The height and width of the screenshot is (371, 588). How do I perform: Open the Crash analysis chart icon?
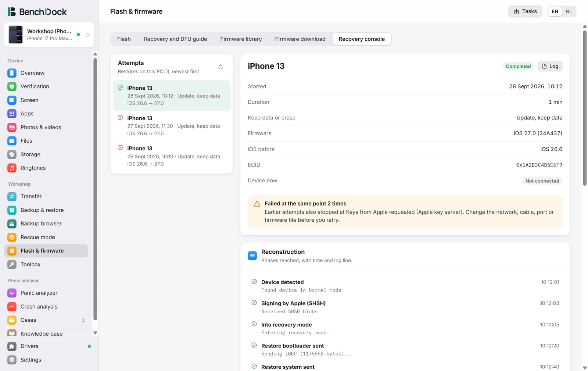click(x=12, y=307)
